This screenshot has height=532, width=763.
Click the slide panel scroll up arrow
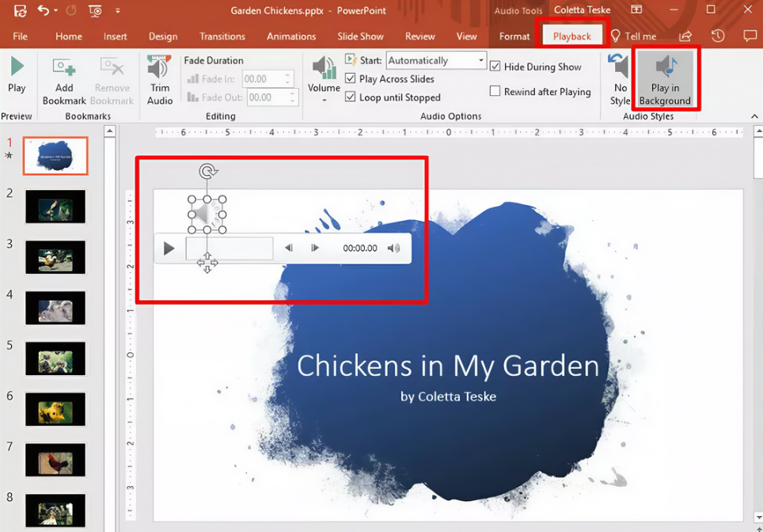click(x=110, y=131)
